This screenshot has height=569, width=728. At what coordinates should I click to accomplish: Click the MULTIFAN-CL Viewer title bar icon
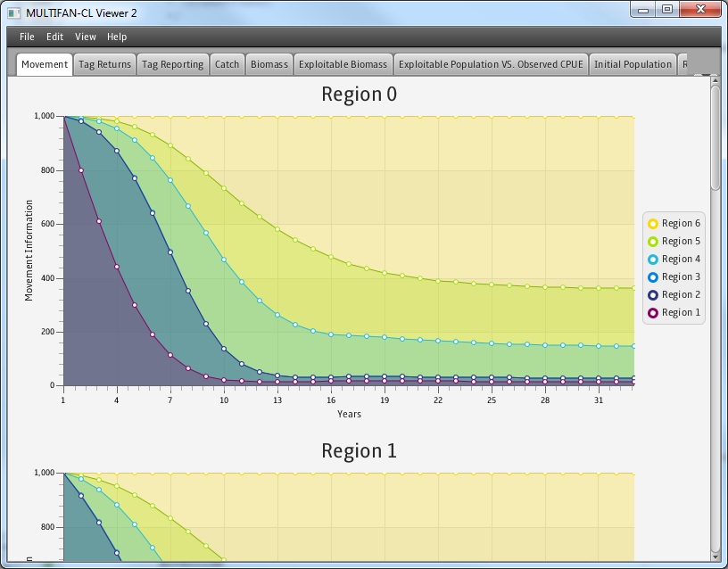click(x=13, y=12)
